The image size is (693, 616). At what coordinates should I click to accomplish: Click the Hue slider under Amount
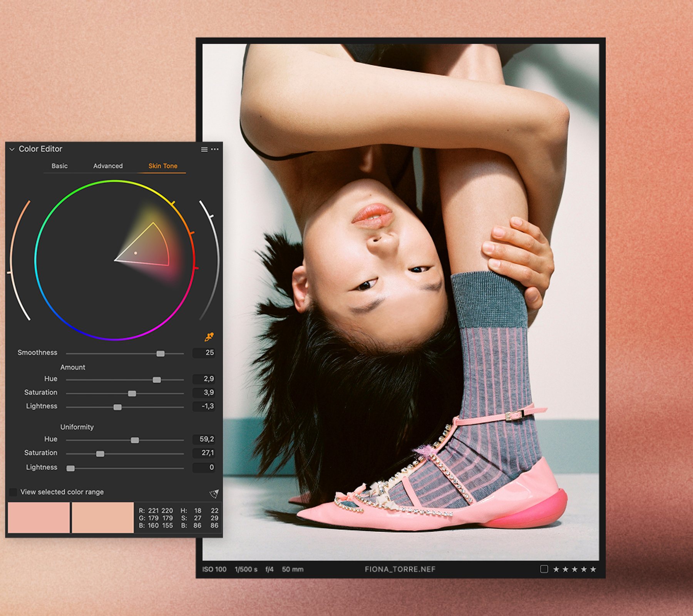tap(157, 379)
